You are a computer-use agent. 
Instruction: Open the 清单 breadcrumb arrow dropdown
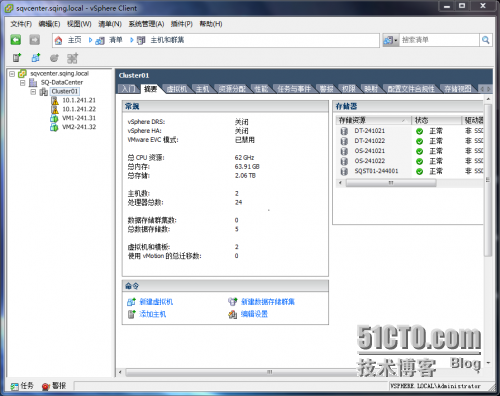(132, 40)
